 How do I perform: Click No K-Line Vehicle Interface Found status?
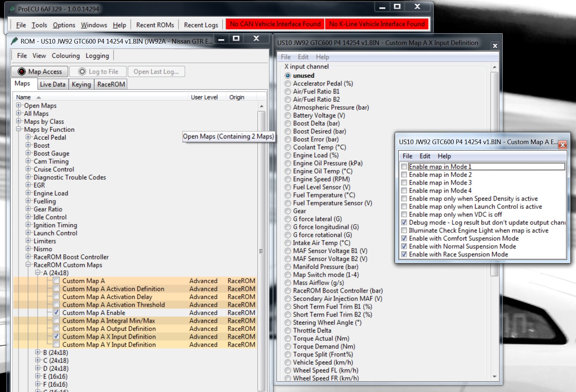point(377,24)
